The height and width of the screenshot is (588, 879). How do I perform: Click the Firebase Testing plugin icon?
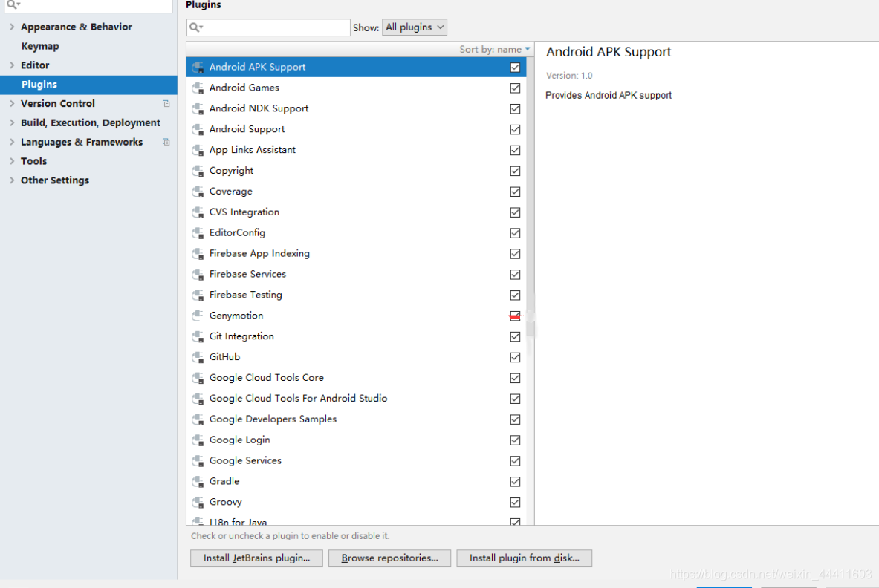(198, 295)
